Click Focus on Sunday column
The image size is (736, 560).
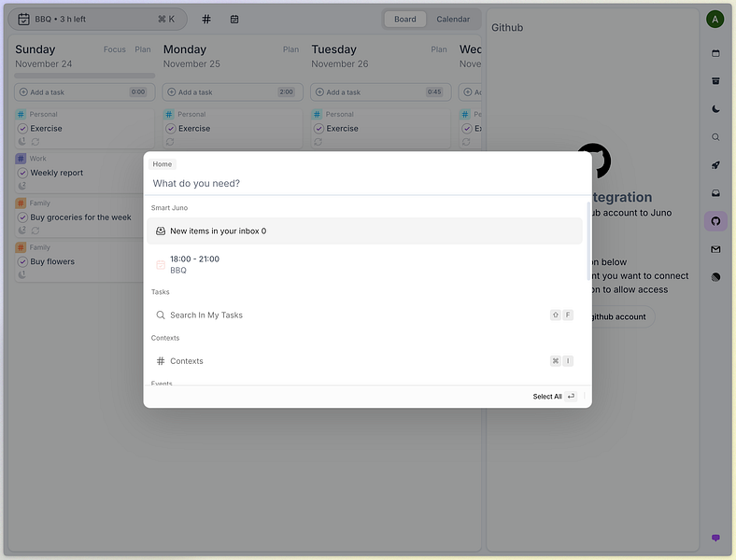click(x=115, y=49)
